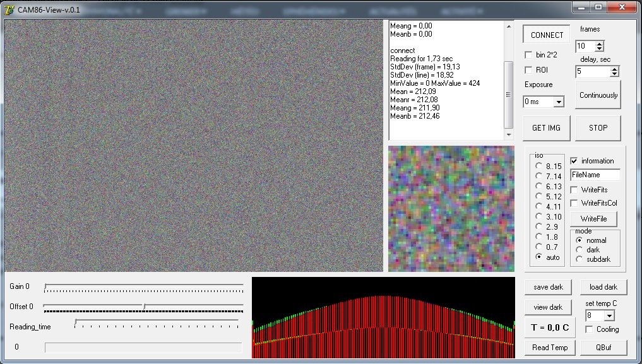This screenshot has height=364, width=642.
Task: Select iso 1..8 radio button
Action: coord(539,237)
